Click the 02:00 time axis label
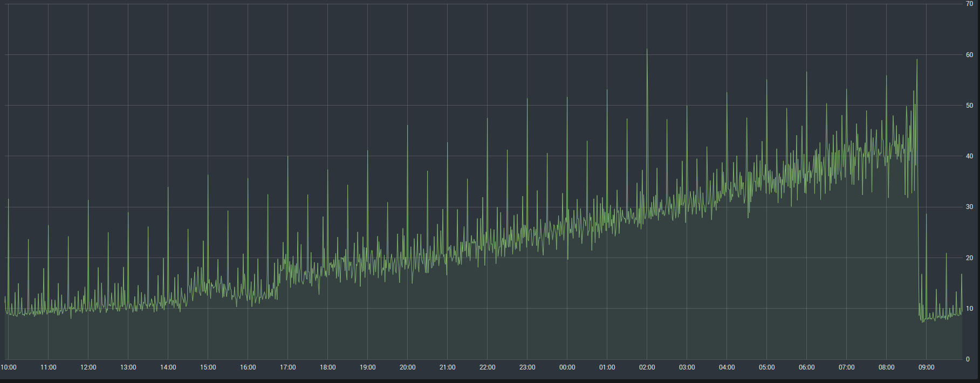Image resolution: width=980 pixels, height=383 pixels. (x=647, y=367)
